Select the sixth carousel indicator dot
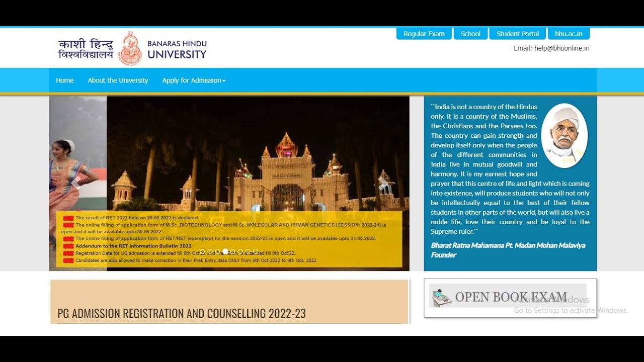 click(x=240, y=251)
